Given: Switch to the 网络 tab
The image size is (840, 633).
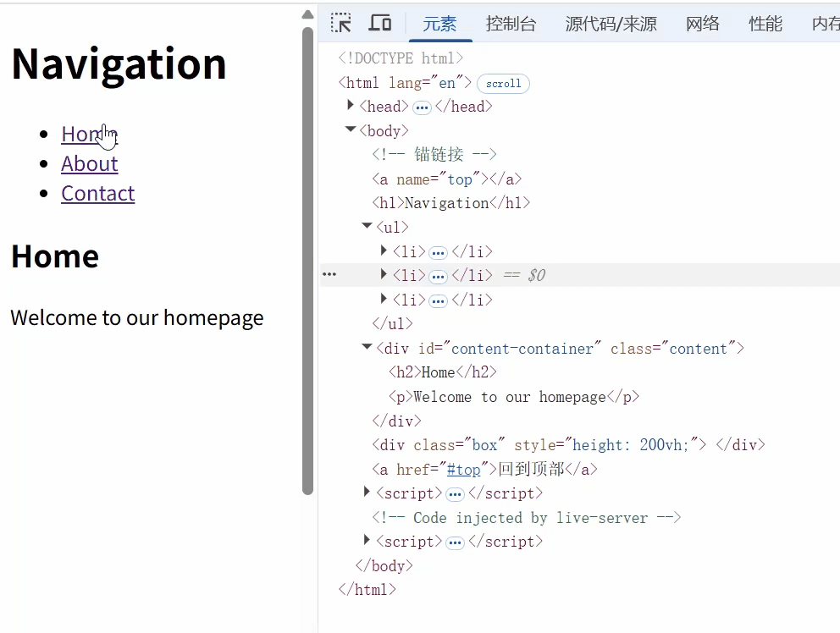Looking at the screenshot, I should [x=703, y=24].
